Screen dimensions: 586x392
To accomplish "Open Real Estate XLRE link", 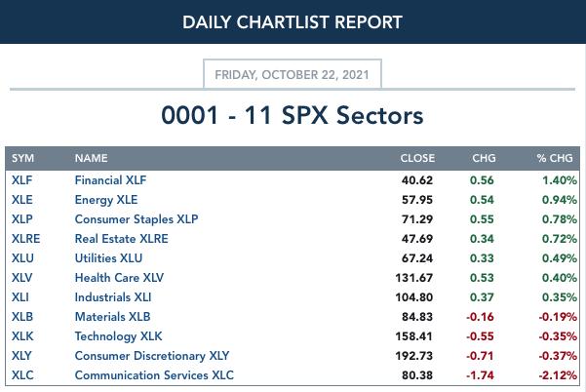I will [x=122, y=238].
